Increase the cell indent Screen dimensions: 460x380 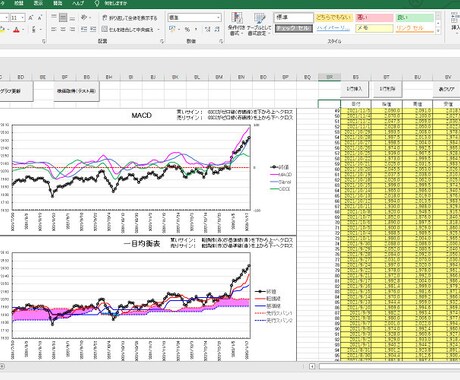(x=93, y=30)
